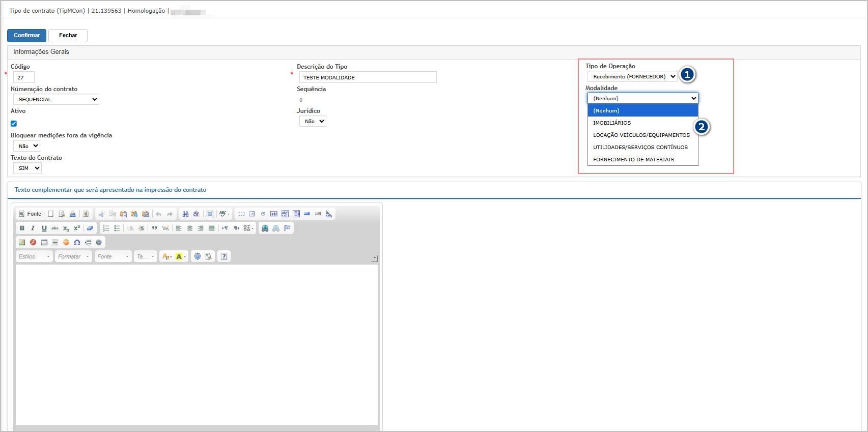Image resolution: width=868 pixels, height=432 pixels.
Task: Open the Texto do Contrato SIM dropdown
Action: point(27,168)
